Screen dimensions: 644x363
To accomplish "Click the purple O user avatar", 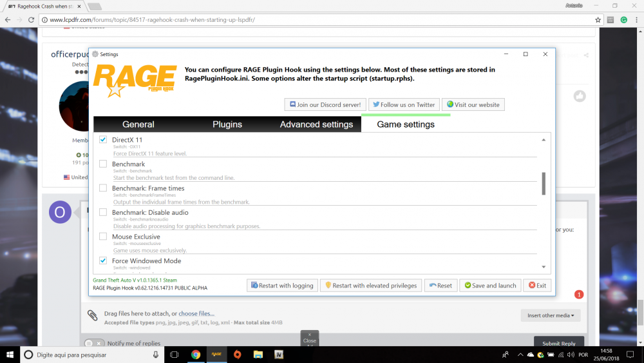I will pyautogui.click(x=60, y=212).
